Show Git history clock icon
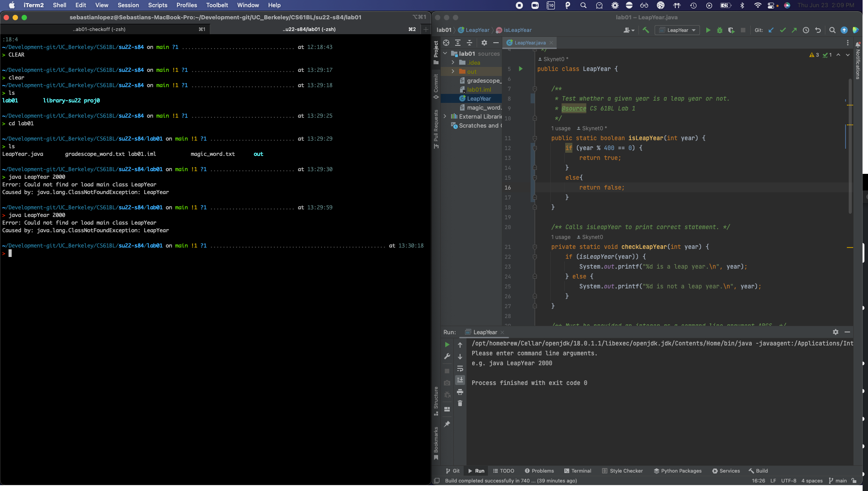This screenshot has width=868, height=491. pos(806,30)
